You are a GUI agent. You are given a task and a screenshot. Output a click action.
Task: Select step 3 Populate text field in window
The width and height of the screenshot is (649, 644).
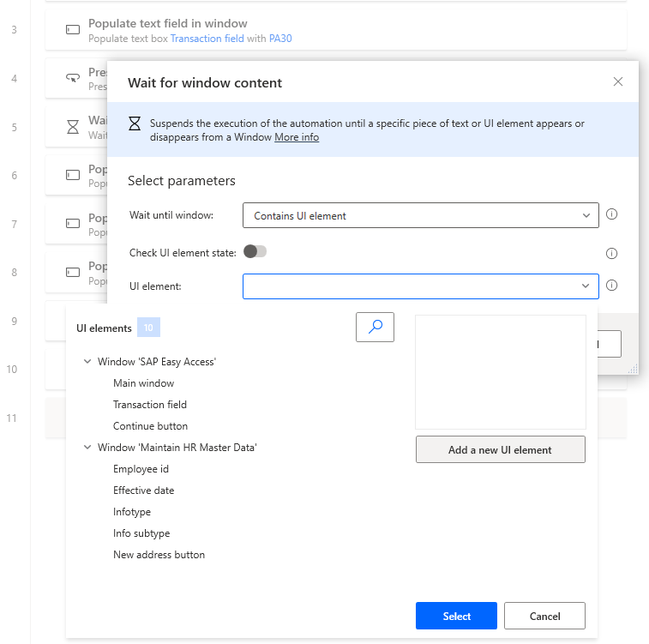(336, 30)
